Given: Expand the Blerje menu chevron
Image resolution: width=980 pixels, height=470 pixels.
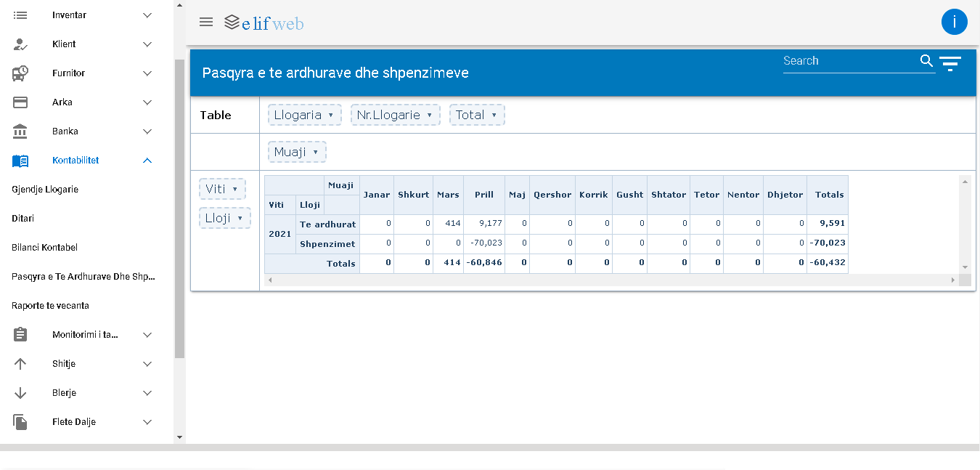Looking at the screenshot, I should [x=147, y=393].
